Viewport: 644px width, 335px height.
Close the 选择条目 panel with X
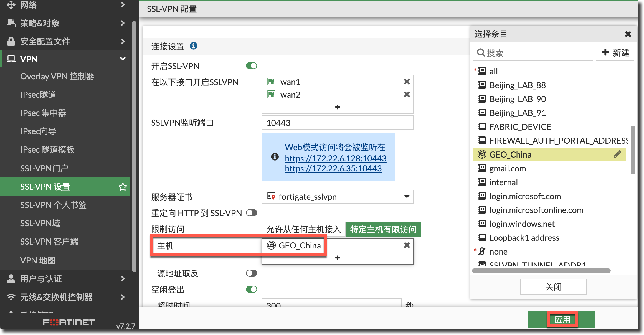628,34
